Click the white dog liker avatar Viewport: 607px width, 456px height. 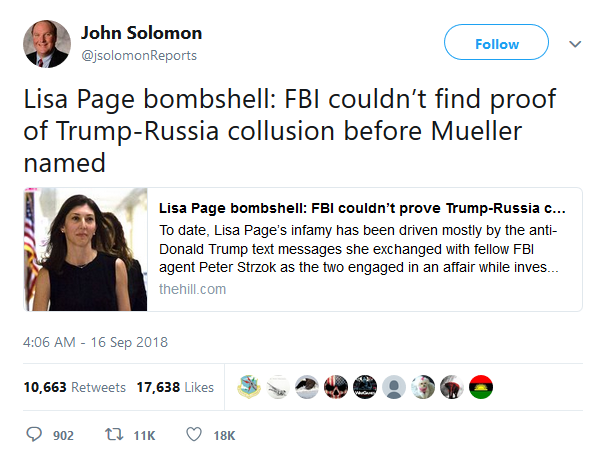pos(423,387)
